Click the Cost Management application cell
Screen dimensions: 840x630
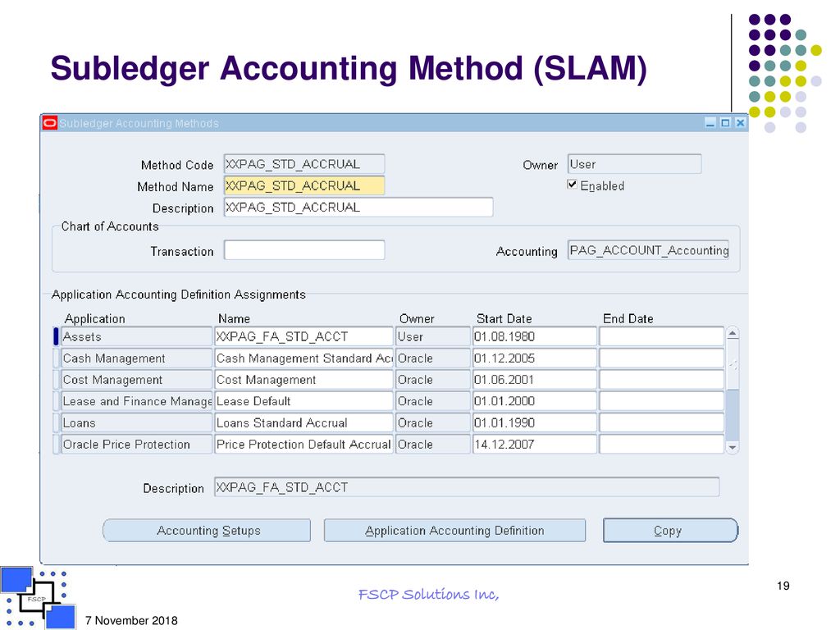[137, 379]
